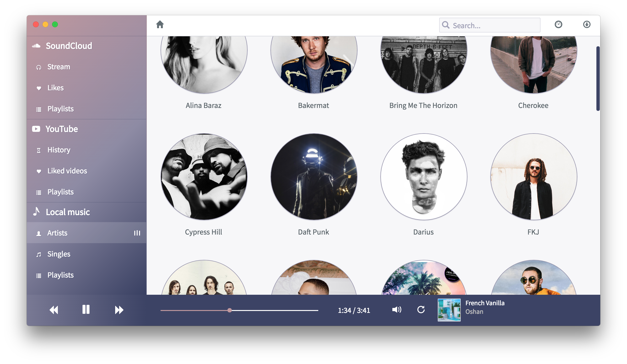This screenshot has width=627, height=364.
Task: Click the music note icon by Local music
Action: pos(36,211)
